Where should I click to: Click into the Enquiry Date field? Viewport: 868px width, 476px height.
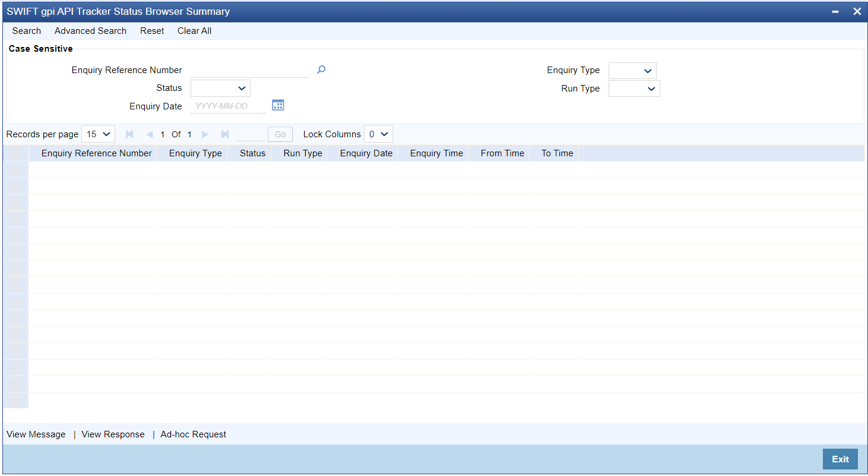coord(229,106)
